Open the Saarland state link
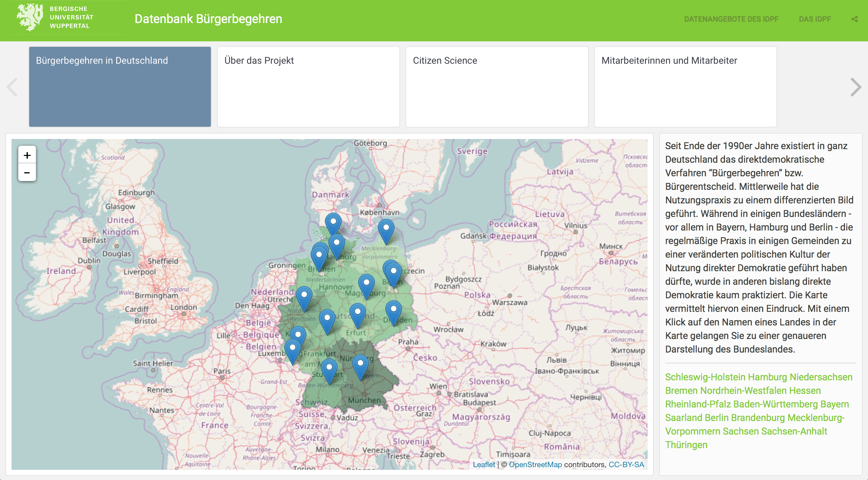 coord(684,418)
